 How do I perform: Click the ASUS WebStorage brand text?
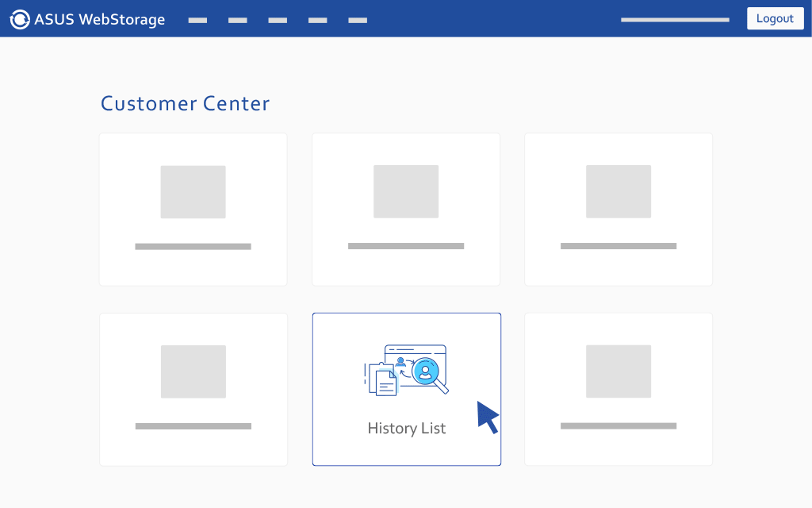click(99, 19)
